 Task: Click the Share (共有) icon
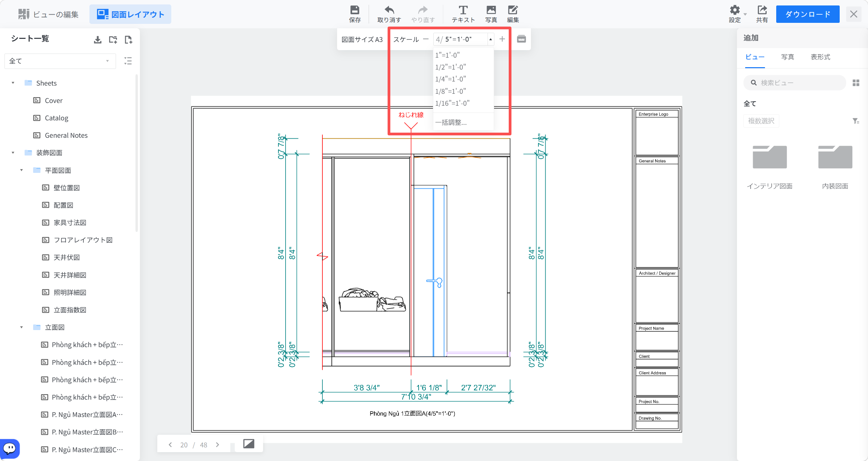pyautogui.click(x=762, y=14)
